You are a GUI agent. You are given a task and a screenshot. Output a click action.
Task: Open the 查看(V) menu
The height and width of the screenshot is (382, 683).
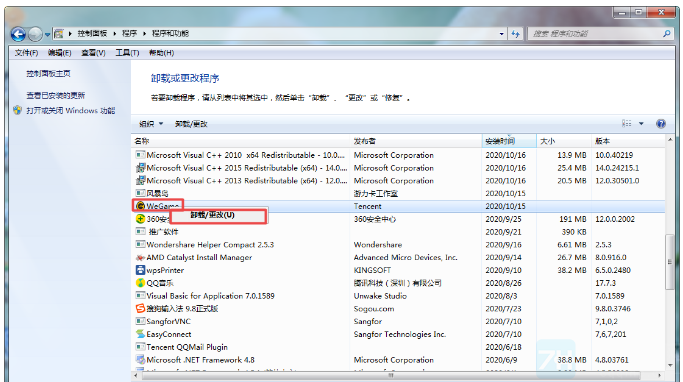(93, 53)
